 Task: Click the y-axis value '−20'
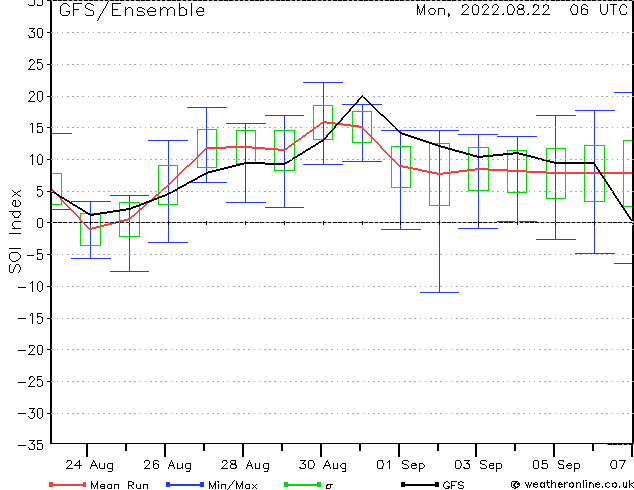[30, 350]
